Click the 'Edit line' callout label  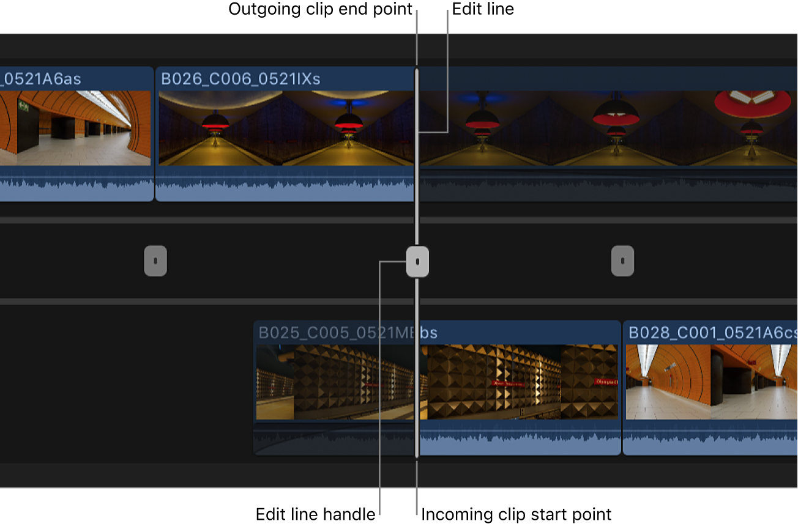pos(483,9)
